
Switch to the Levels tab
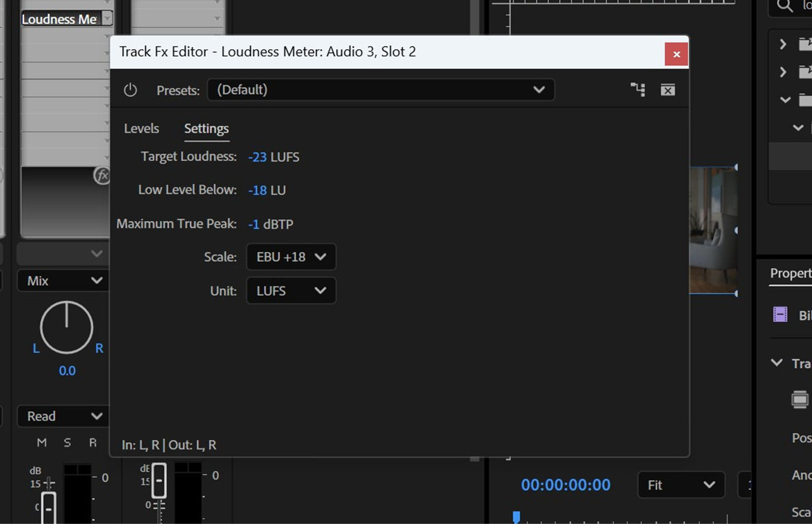click(141, 128)
